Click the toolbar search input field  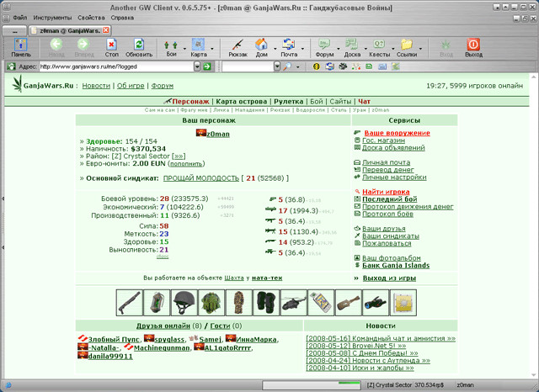pyautogui.click(x=248, y=66)
